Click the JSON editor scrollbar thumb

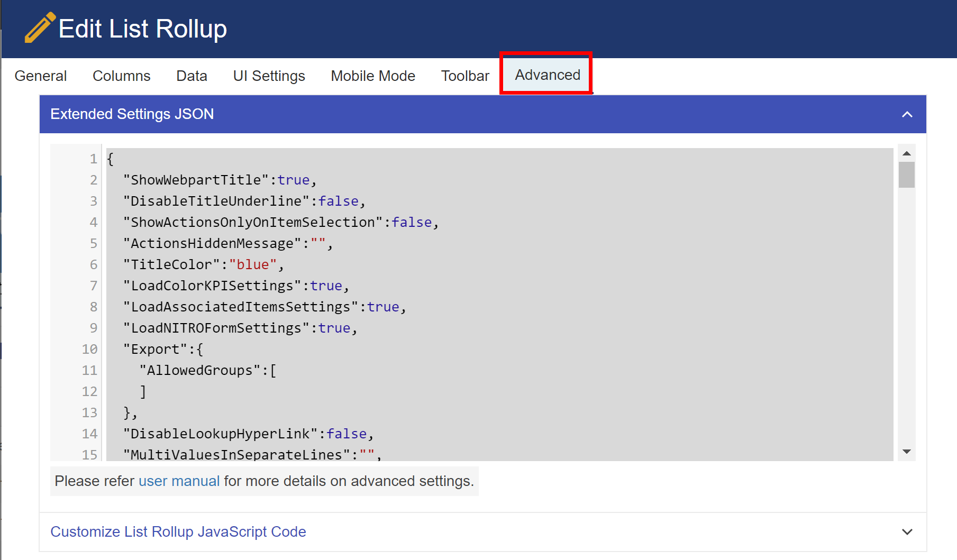pyautogui.click(x=907, y=175)
